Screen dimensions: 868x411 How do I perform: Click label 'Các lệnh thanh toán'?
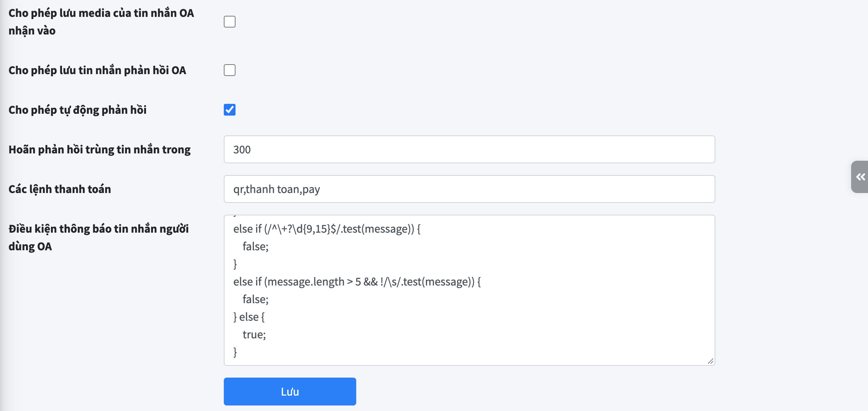[x=60, y=189]
